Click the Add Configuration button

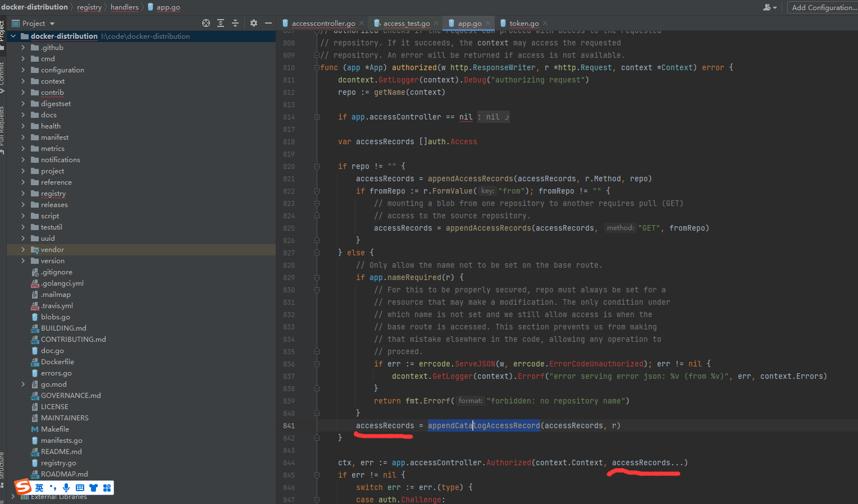pos(823,7)
